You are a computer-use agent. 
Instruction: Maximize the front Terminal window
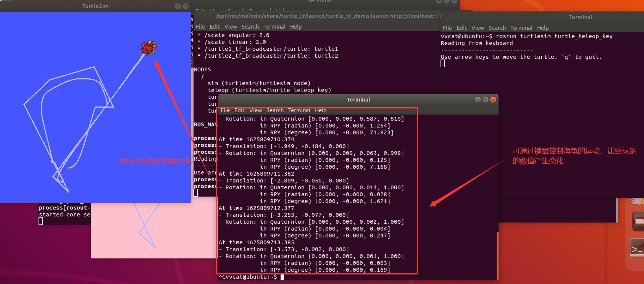click(486, 100)
